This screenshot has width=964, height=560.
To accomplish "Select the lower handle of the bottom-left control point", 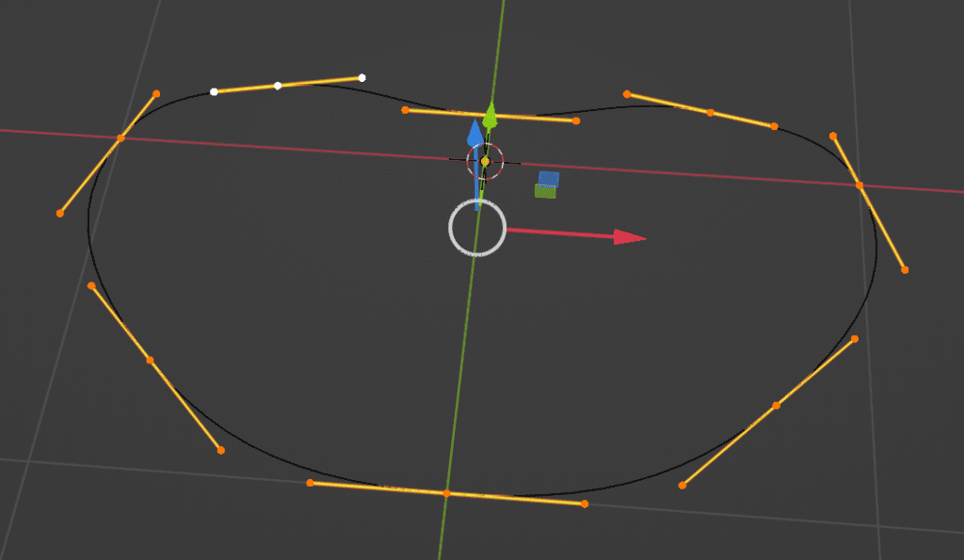I will 221,451.
